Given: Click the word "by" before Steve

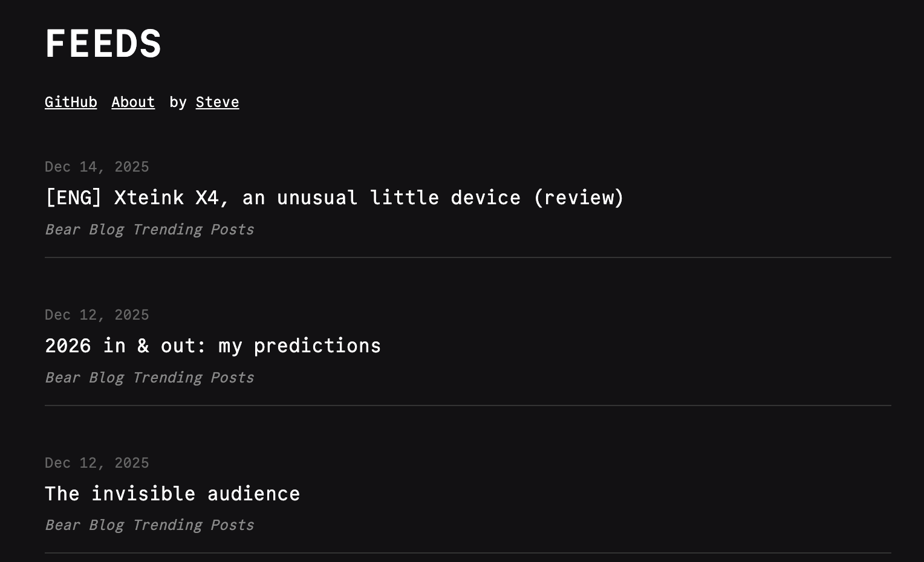Looking at the screenshot, I should [178, 102].
